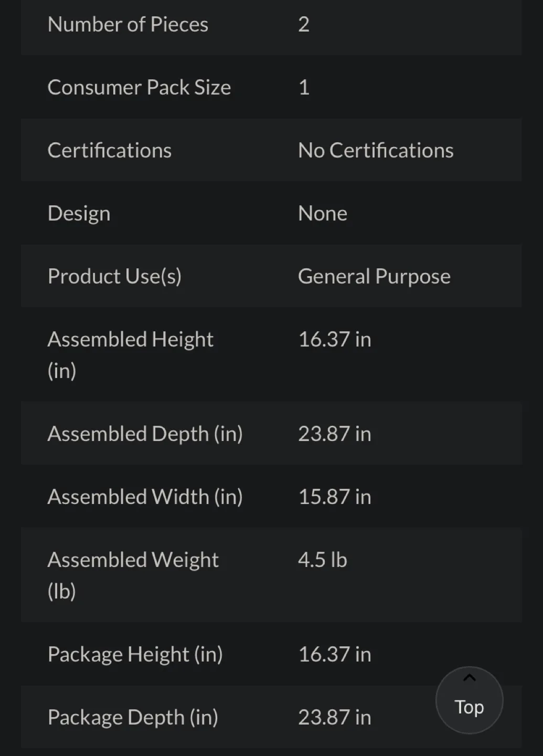
Task: Click the Design value None
Action: pos(323,214)
